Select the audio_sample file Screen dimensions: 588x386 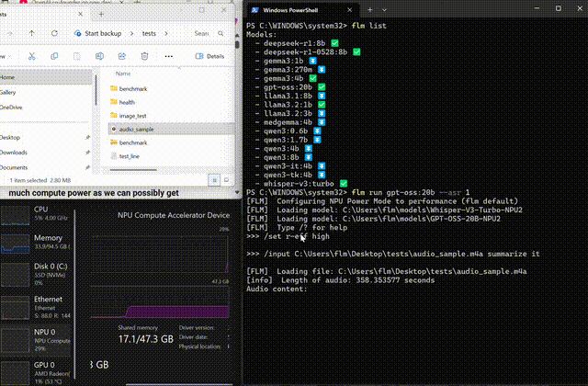(x=171, y=130)
